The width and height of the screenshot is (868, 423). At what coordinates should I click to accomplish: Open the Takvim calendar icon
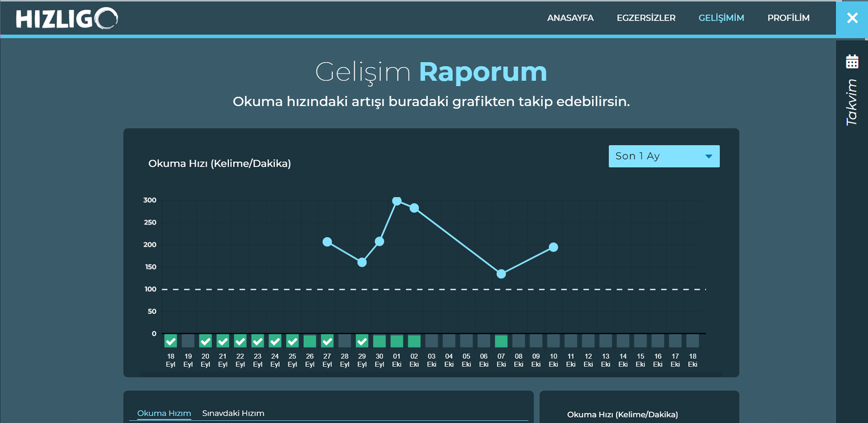point(852,61)
